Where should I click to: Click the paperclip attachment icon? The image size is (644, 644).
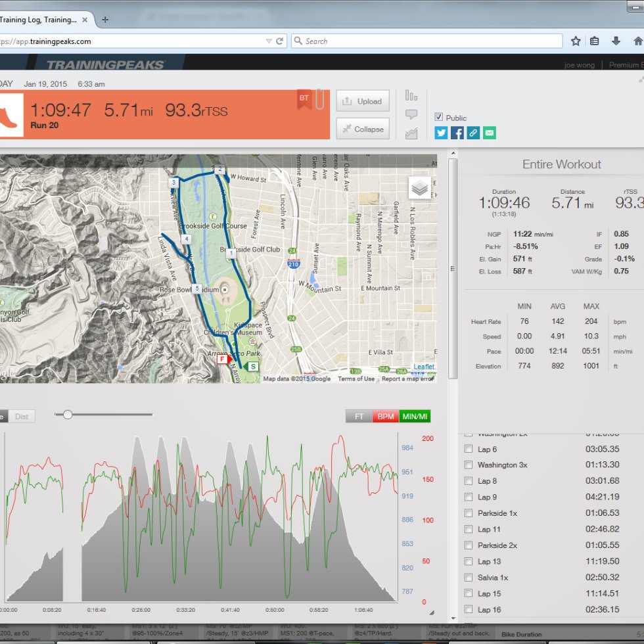coord(320,99)
